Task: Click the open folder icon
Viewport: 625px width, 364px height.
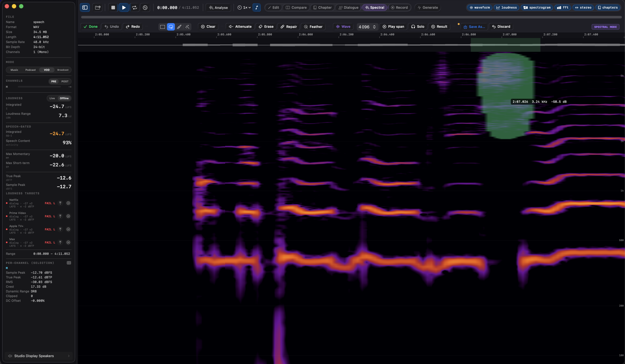Action: click(x=98, y=7)
